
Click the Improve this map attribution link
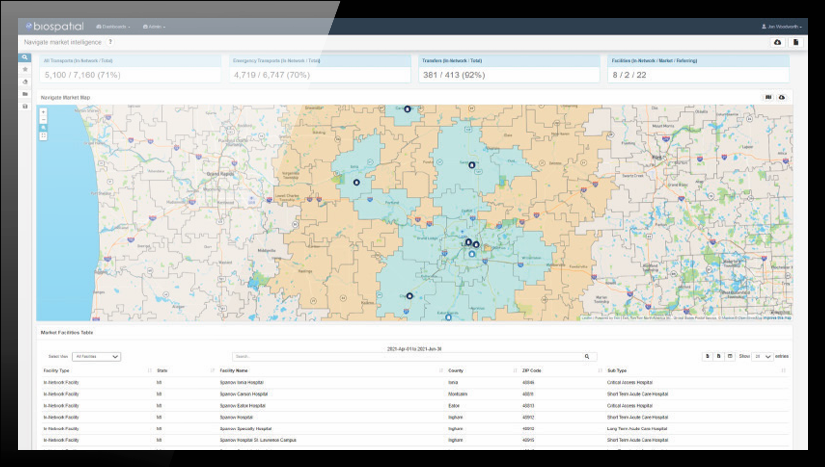777,318
